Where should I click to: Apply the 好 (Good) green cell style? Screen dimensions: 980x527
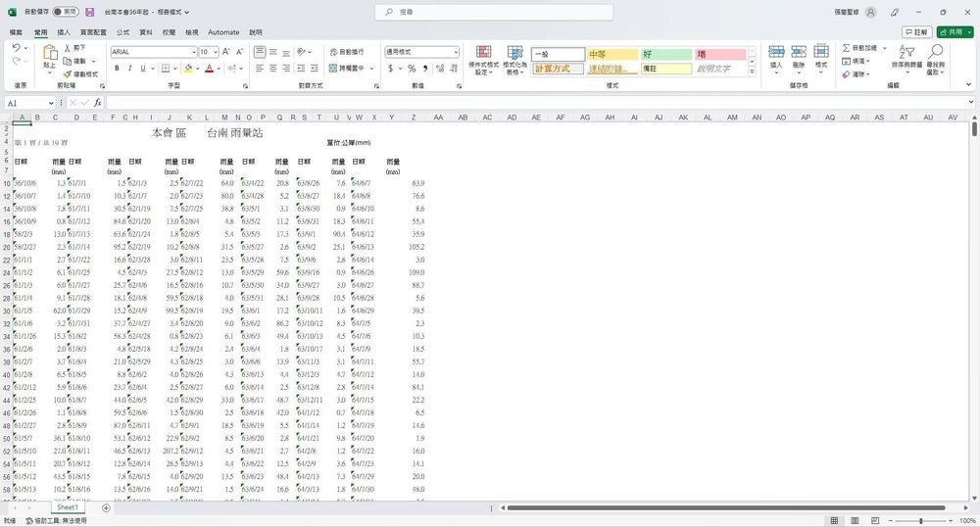click(666, 54)
